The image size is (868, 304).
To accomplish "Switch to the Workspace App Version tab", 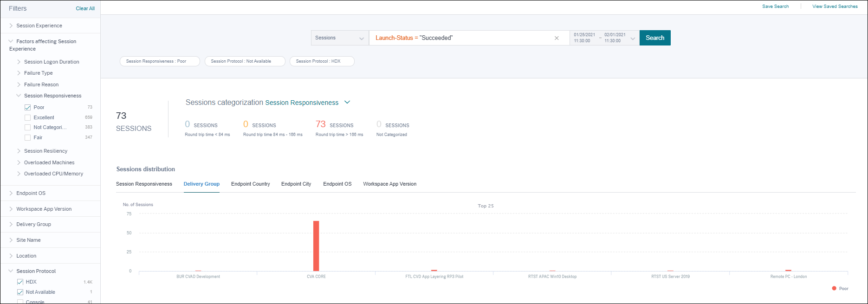I will pyautogui.click(x=389, y=184).
